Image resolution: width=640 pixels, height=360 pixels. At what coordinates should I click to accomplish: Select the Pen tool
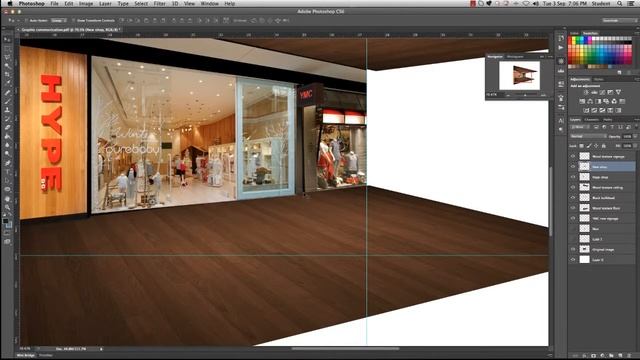click(x=7, y=163)
